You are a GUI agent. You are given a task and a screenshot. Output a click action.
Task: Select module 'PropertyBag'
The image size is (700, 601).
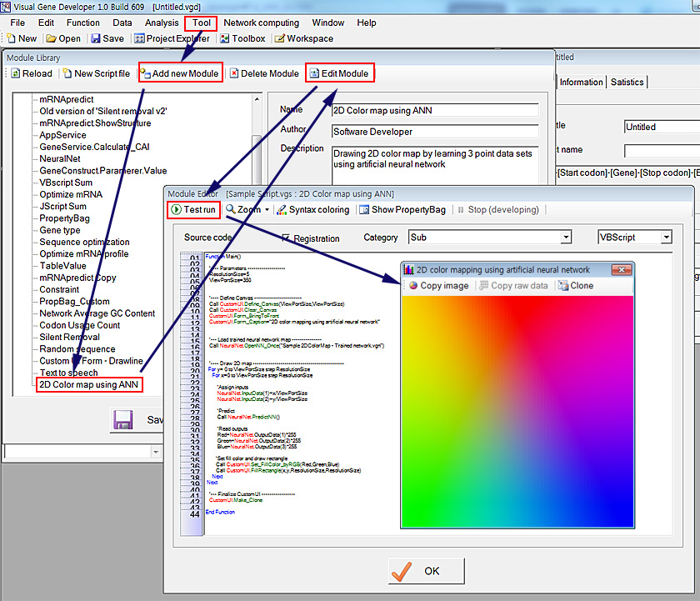tap(64, 218)
